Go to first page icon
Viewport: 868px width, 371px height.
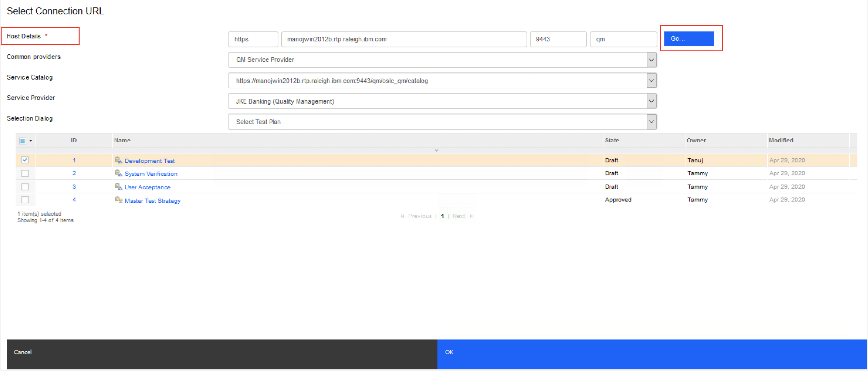(402, 216)
